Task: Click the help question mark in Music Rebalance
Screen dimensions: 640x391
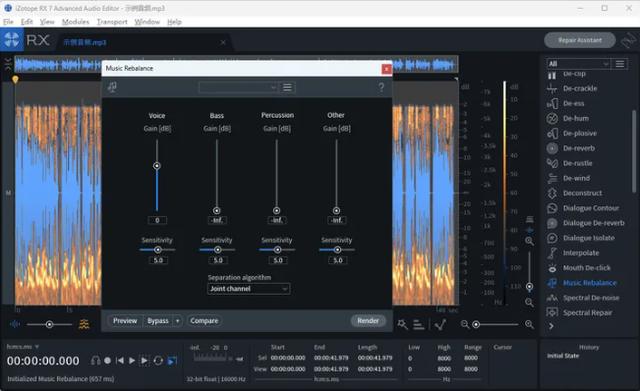Action: point(381,87)
